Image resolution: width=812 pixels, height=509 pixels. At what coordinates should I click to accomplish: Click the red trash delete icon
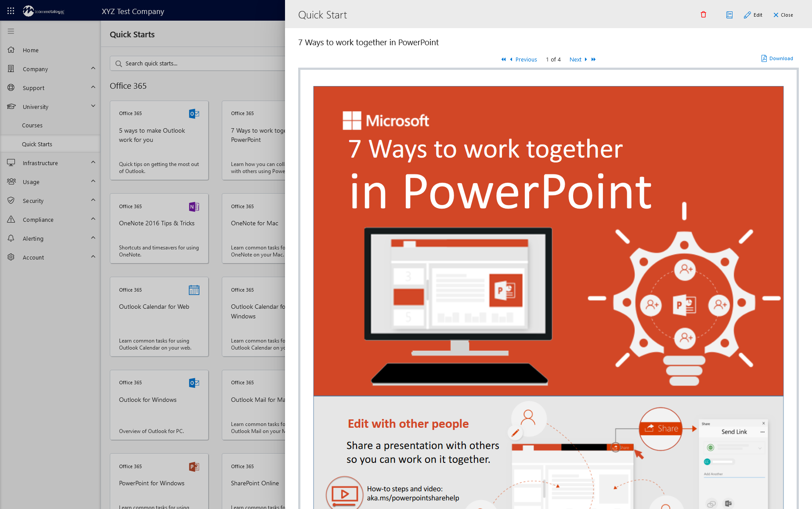704,14
